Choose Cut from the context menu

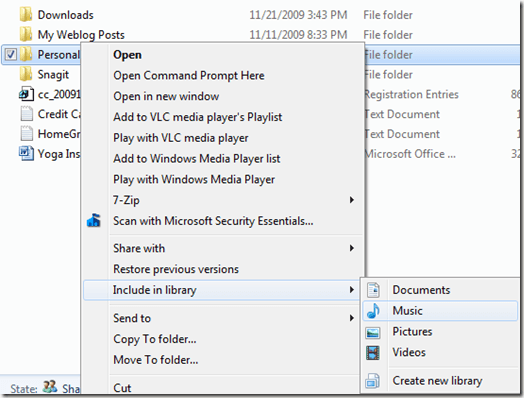pyautogui.click(x=122, y=388)
